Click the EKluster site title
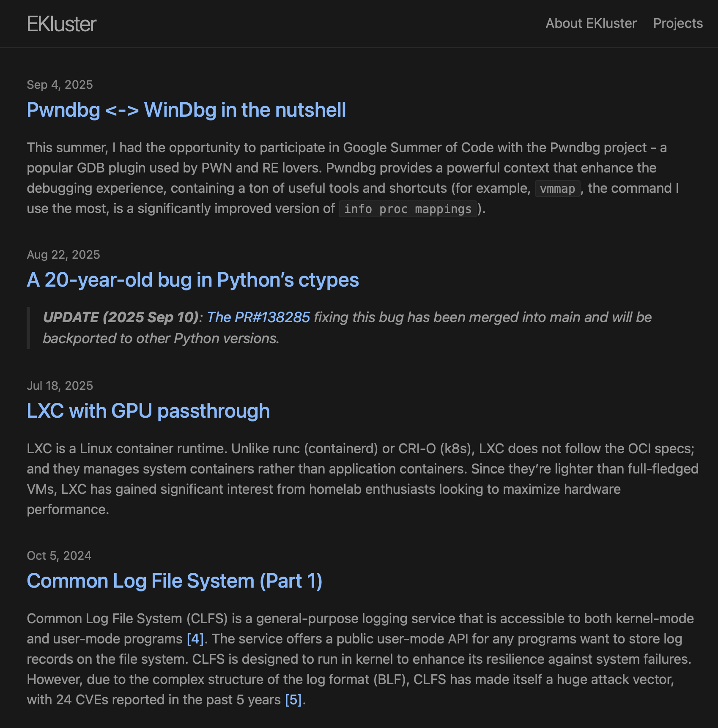Viewport: 718px width, 728px height. click(x=62, y=24)
